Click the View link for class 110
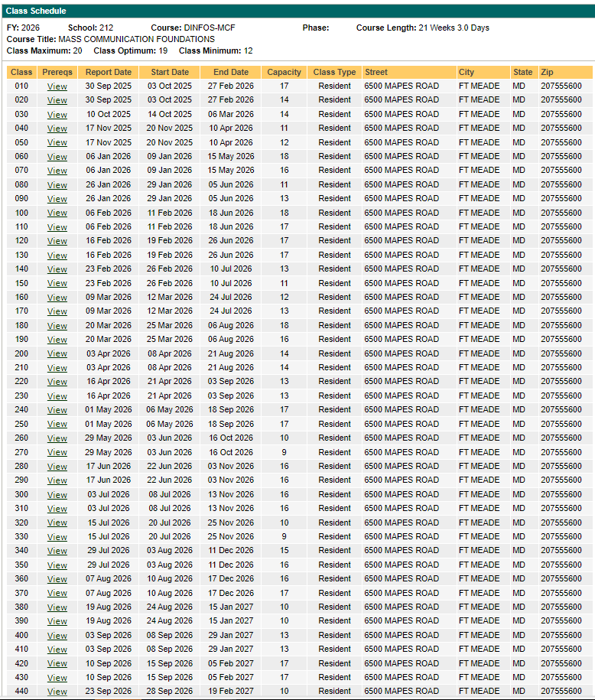595x700 pixels. point(57,227)
